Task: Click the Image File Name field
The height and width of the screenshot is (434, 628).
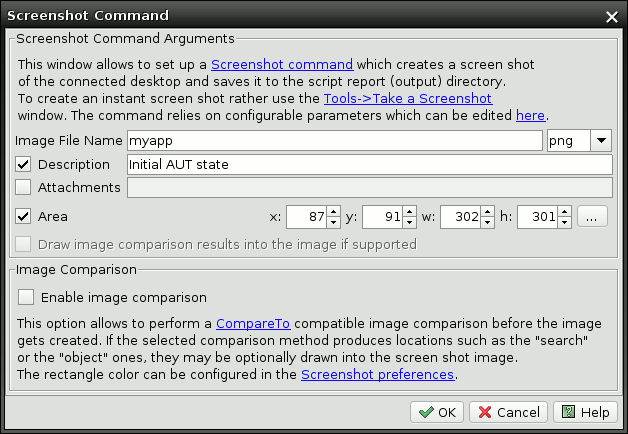Action: (335, 141)
